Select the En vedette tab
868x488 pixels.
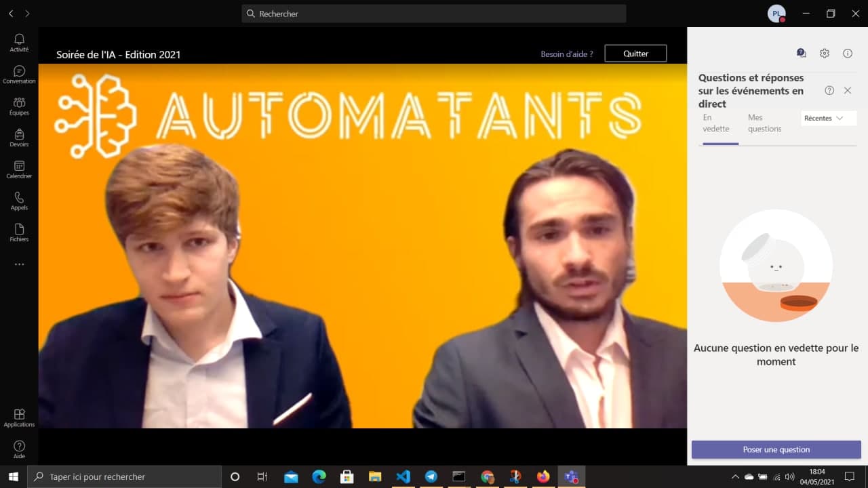(x=716, y=123)
